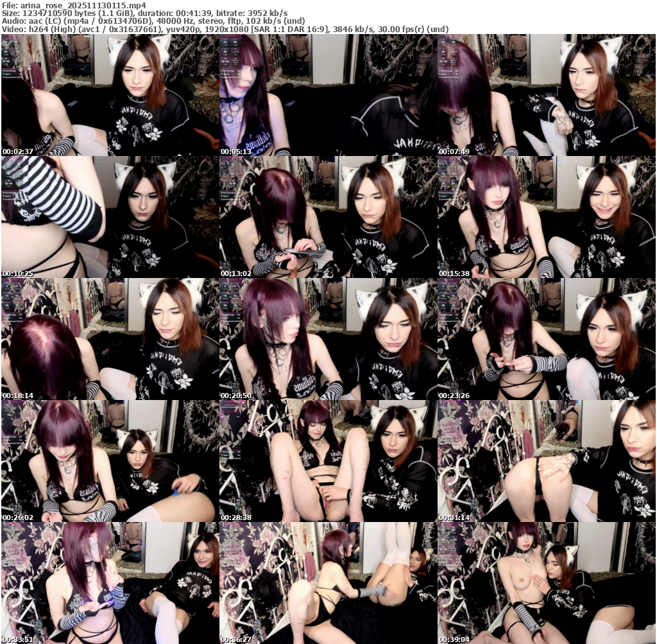Open the frame stamped 00:15:38
Viewport: 657px width, 644px height.
pos(547,217)
